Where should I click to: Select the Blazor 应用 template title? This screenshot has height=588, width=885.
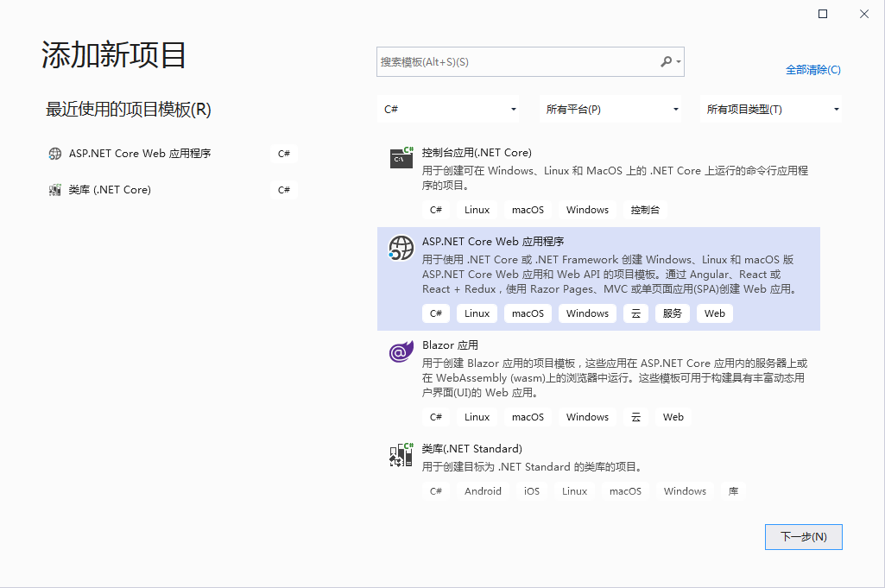tap(450, 345)
